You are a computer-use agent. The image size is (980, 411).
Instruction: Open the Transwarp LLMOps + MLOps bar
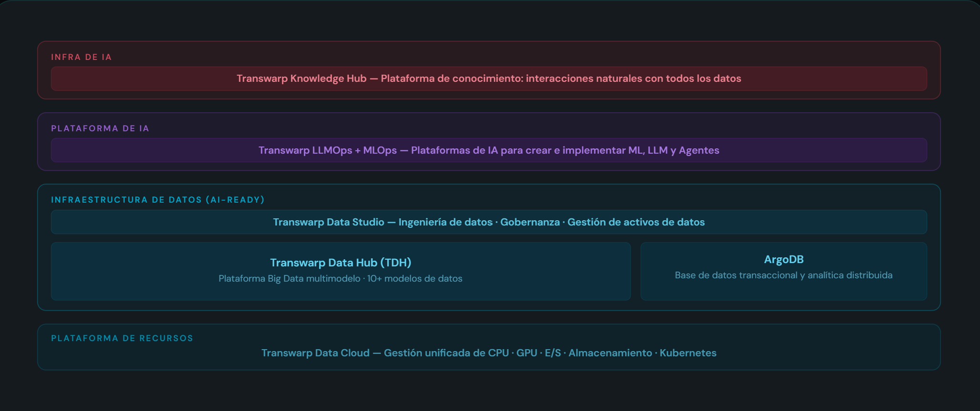pos(489,150)
